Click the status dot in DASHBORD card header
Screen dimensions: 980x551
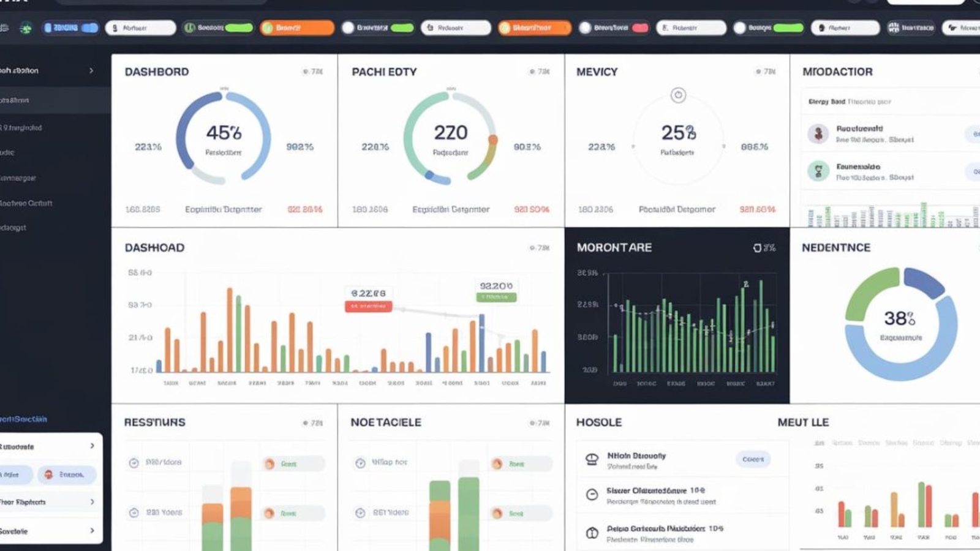pyautogui.click(x=305, y=72)
